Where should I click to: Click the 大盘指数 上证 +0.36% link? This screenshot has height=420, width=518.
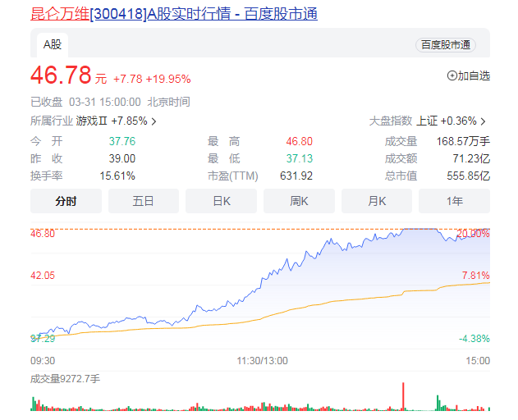click(x=447, y=121)
